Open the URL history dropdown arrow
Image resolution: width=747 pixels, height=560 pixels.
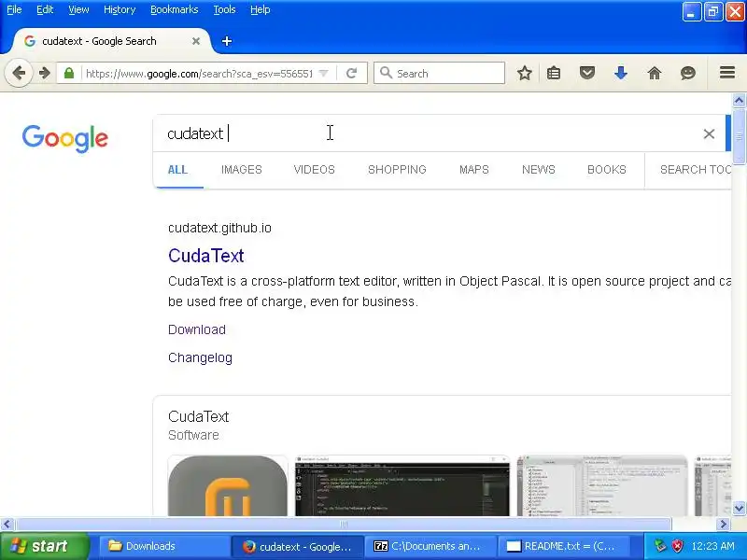[323, 74]
